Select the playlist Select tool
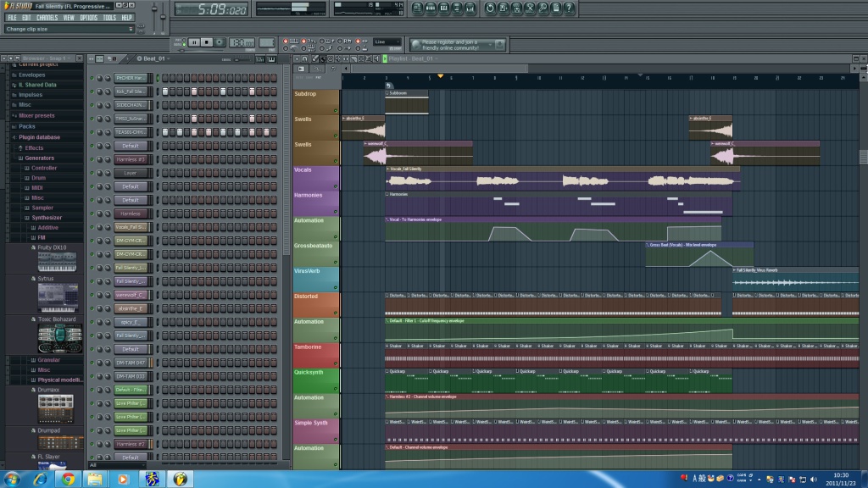 coord(361,58)
